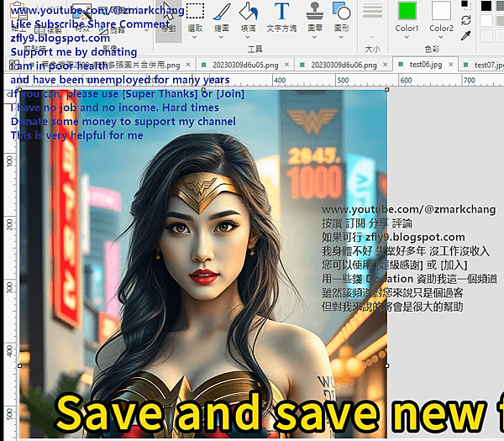Click the green Color1 swatch
The width and height of the screenshot is (504, 441).
tap(407, 11)
